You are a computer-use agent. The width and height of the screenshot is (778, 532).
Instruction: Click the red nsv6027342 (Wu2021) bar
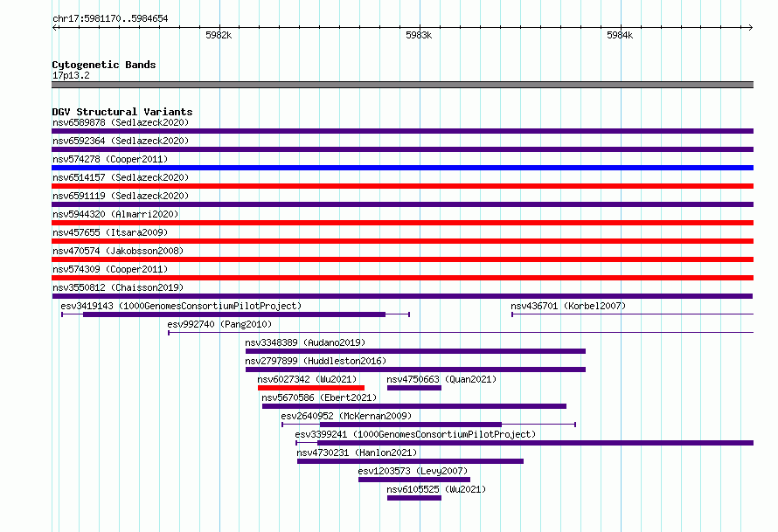(311, 388)
